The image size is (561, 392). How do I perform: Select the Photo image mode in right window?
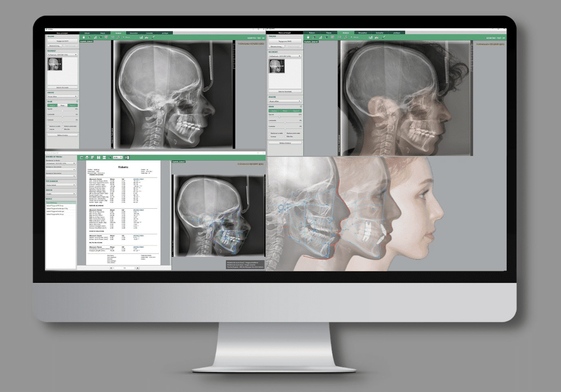coord(285,111)
